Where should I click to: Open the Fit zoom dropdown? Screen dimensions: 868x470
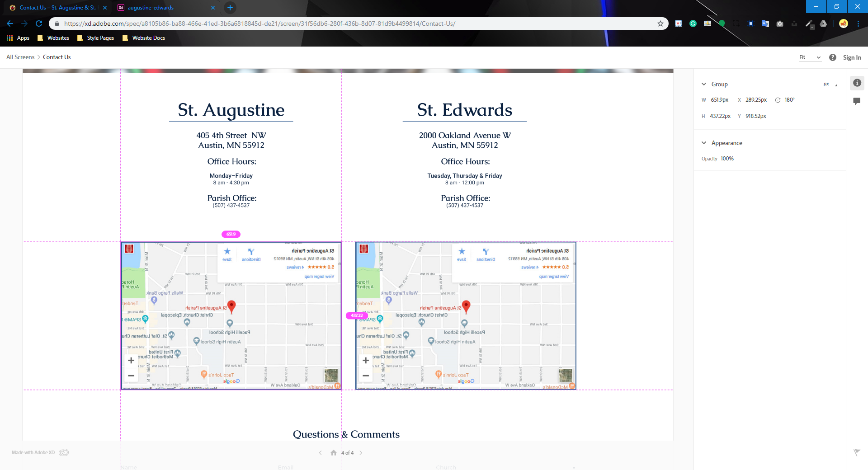click(x=810, y=57)
